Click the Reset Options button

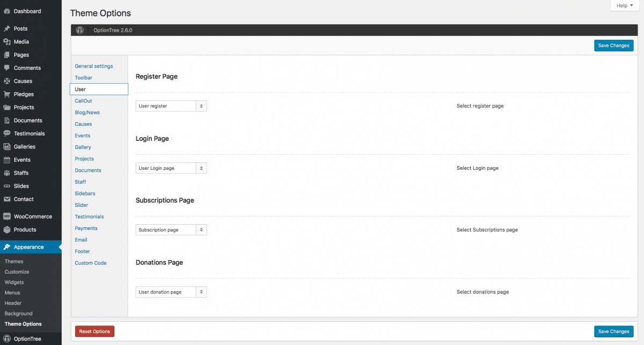(94, 331)
